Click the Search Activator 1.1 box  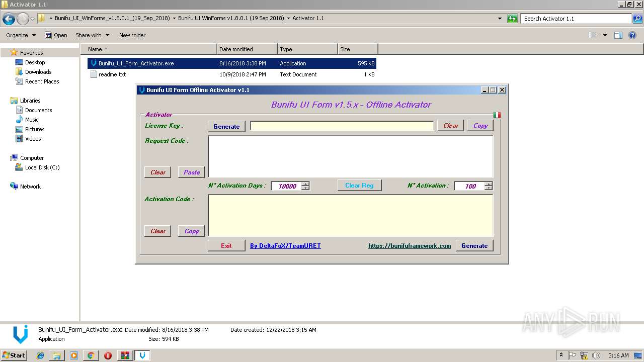coord(577,19)
